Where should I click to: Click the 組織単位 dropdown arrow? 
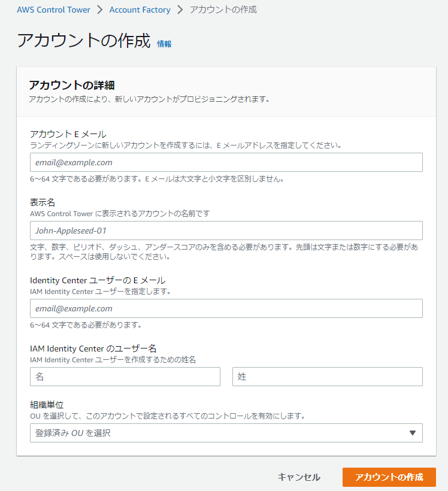[413, 433]
